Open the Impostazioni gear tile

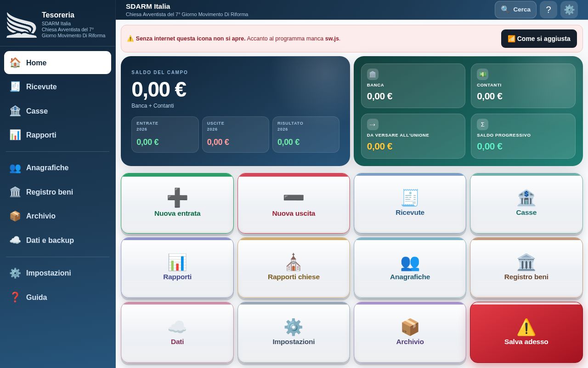294,332
